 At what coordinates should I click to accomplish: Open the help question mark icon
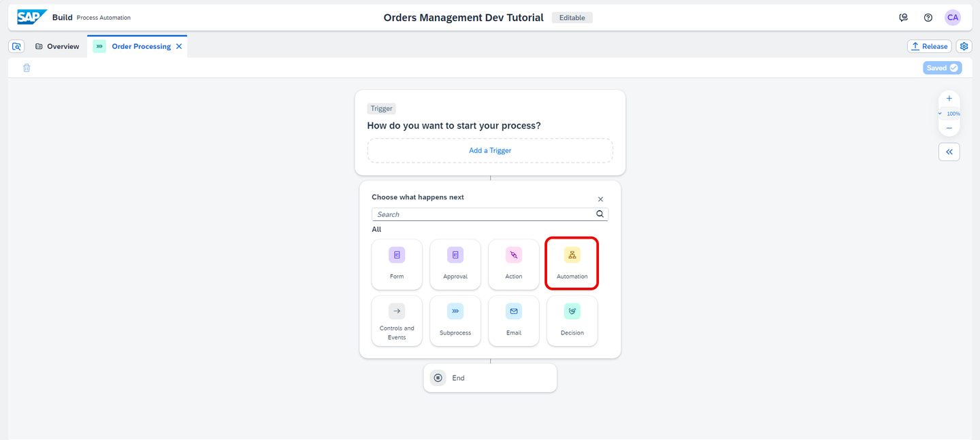click(x=928, y=18)
